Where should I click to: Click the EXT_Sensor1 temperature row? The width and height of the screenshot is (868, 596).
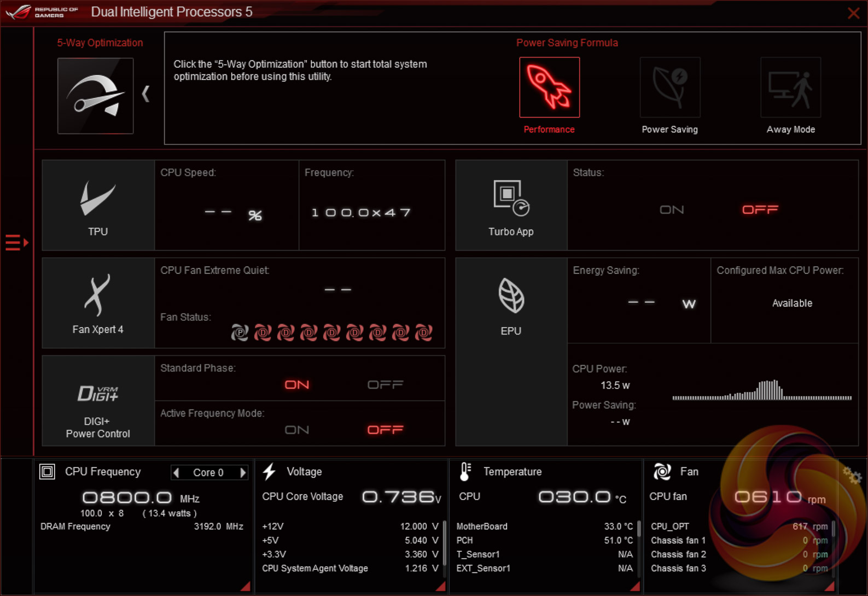[x=545, y=568]
